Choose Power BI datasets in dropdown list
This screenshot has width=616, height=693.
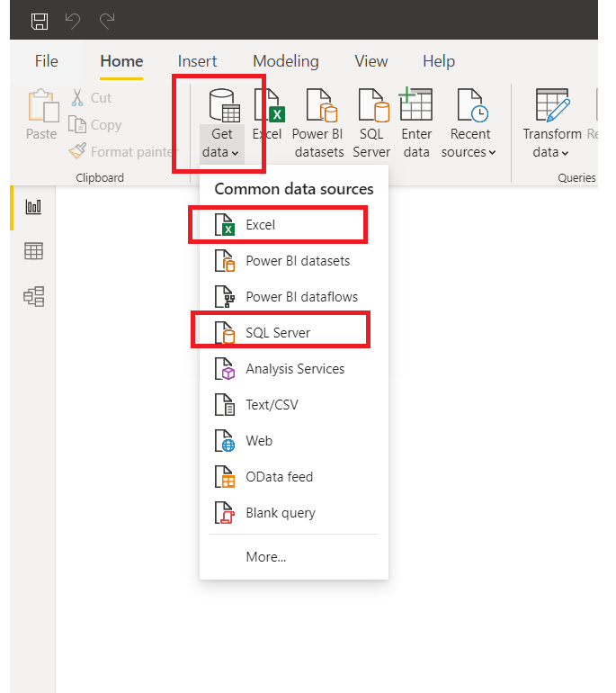coord(294,261)
